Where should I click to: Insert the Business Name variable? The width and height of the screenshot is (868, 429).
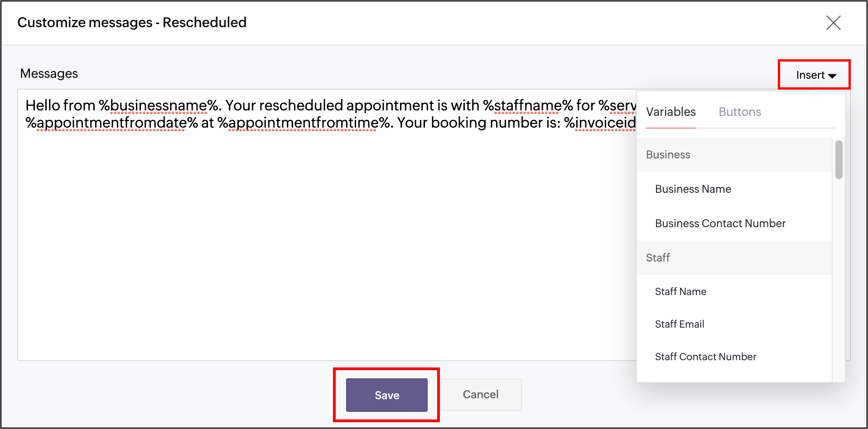693,189
